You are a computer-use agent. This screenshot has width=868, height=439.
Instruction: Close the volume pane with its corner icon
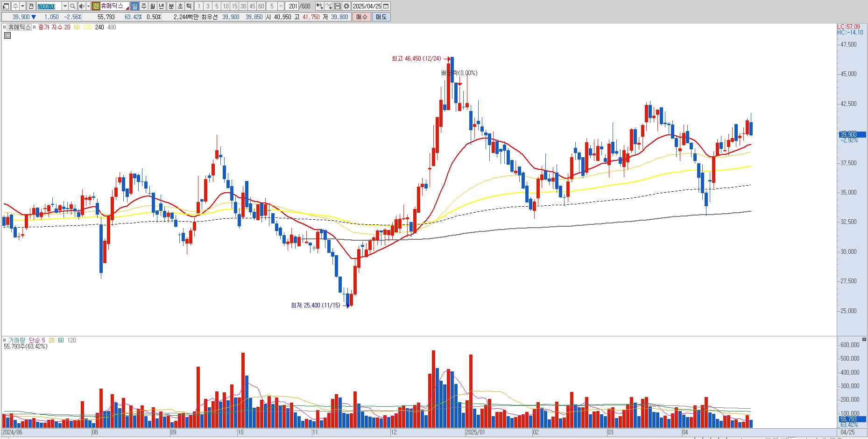(864, 339)
